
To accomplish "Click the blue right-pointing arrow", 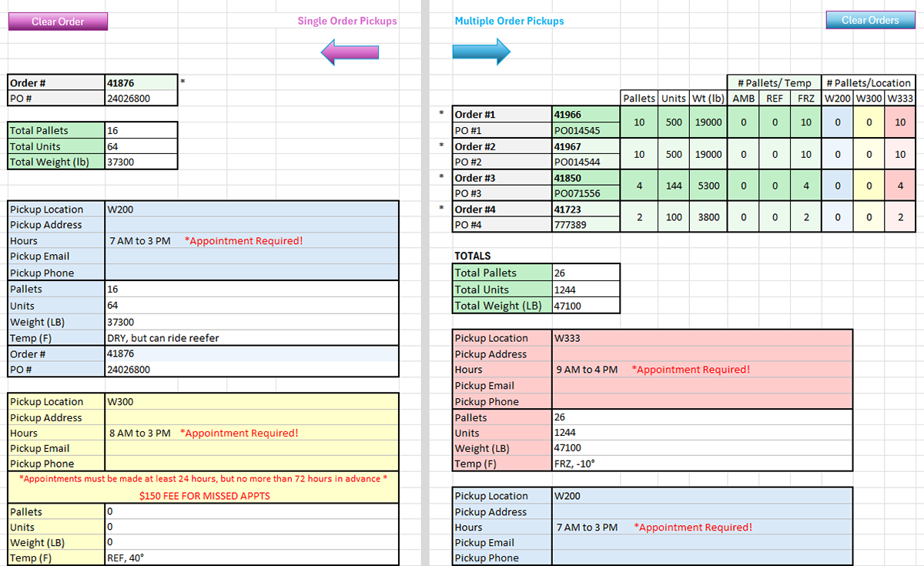I will (x=482, y=52).
